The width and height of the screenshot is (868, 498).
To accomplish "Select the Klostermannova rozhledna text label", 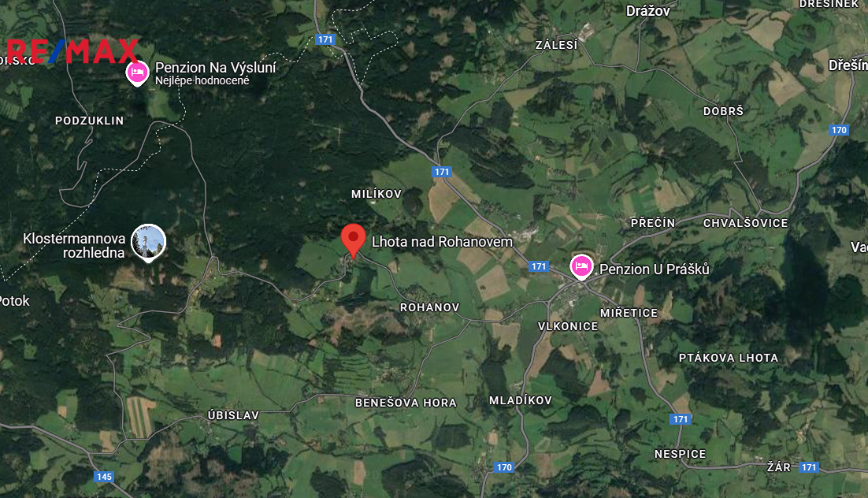I will [74, 246].
